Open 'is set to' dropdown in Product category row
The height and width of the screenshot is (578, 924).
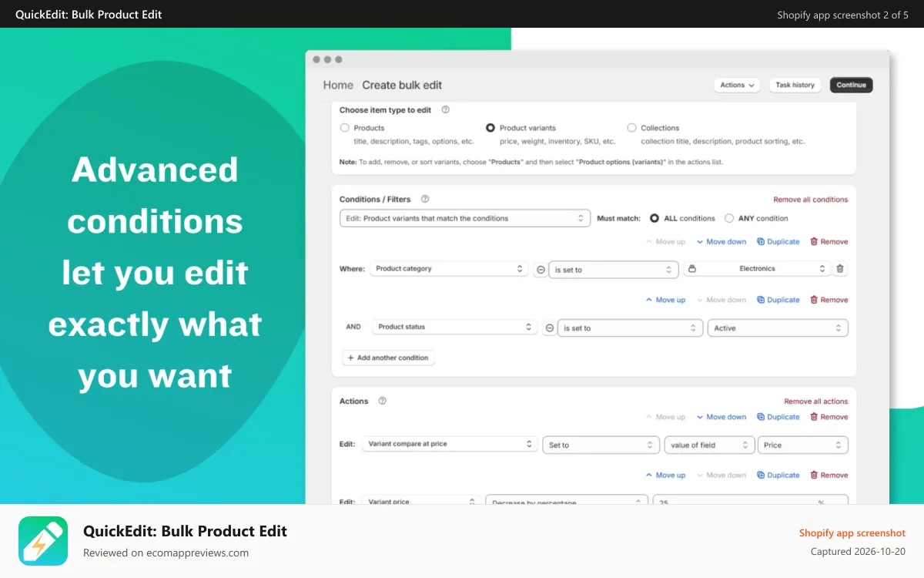point(614,270)
